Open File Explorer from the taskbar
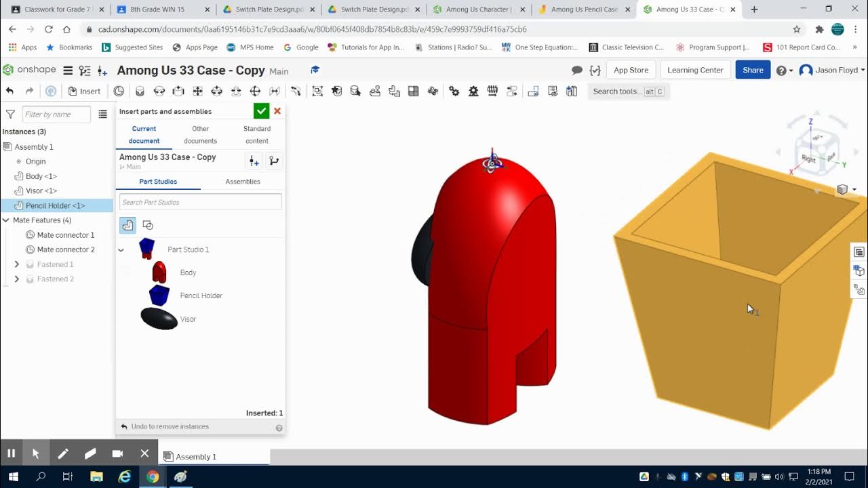This screenshot has height=488, width=868. pos(96,476)
